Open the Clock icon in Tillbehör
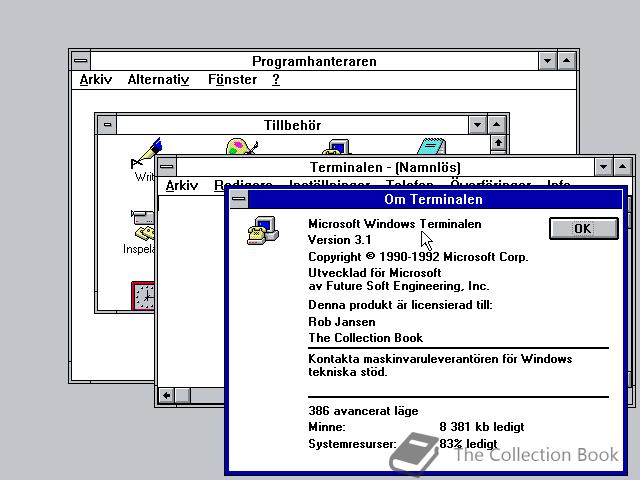 [x=143, y=296]
